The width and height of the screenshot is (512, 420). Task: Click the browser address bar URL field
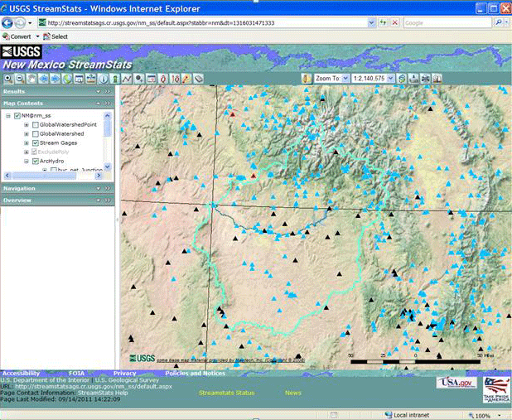(x=207, y=23)
